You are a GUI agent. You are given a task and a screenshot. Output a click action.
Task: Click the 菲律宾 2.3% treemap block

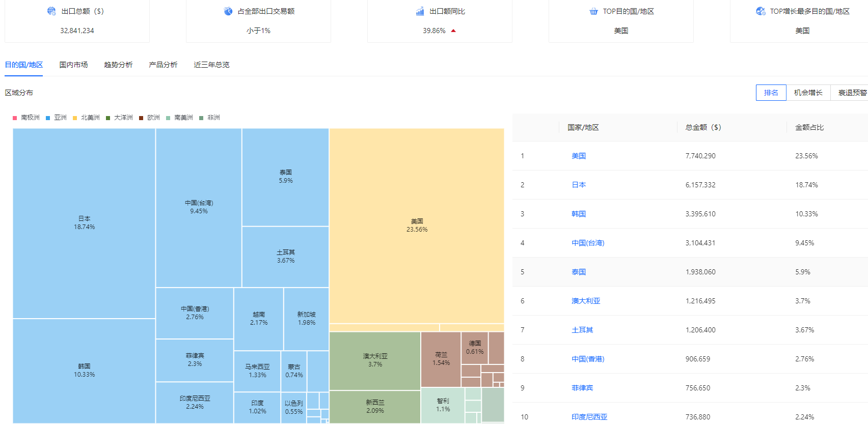pos(195,360)
